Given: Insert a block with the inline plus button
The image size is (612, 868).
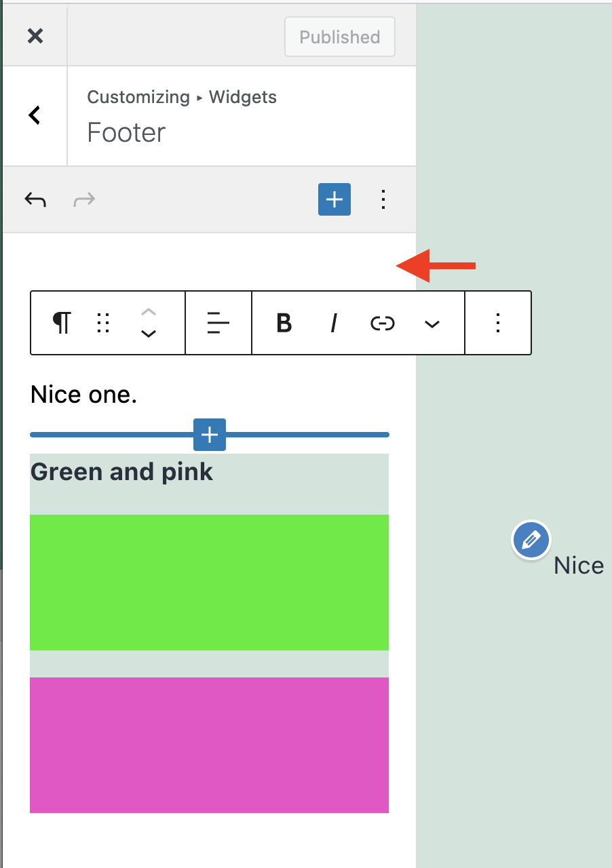Looking at the screenshot, I should (210, 435).
